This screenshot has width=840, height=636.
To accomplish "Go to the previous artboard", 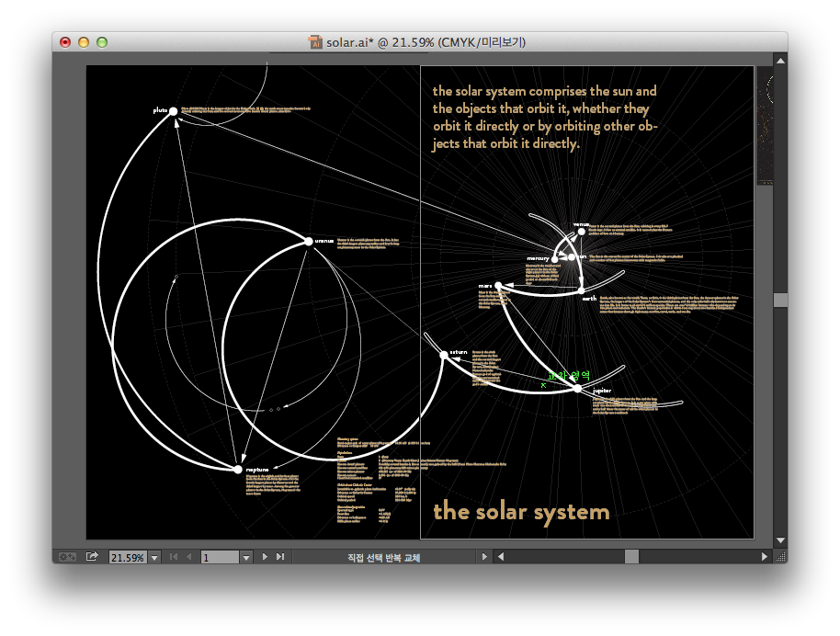I will point(188,557).
